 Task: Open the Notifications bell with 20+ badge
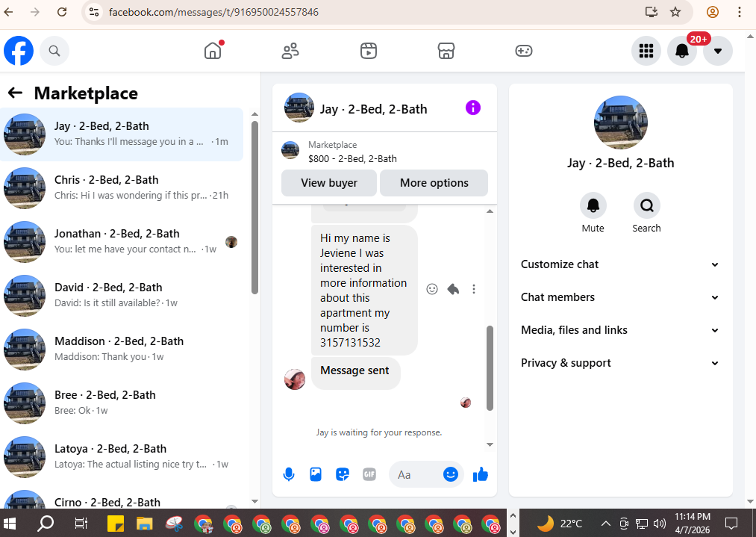click(682, 51)
